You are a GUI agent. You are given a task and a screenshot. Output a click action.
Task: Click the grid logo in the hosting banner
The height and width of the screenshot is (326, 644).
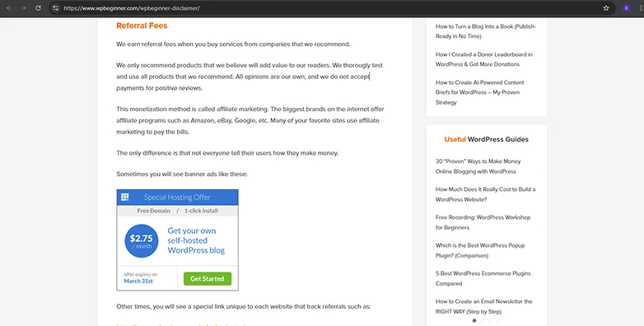click(x=125, y=197)
